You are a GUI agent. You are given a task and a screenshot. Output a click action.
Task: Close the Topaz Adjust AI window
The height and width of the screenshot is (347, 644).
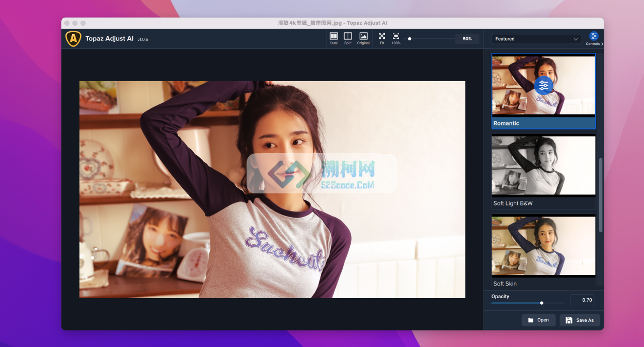click(x=67, y=23)
